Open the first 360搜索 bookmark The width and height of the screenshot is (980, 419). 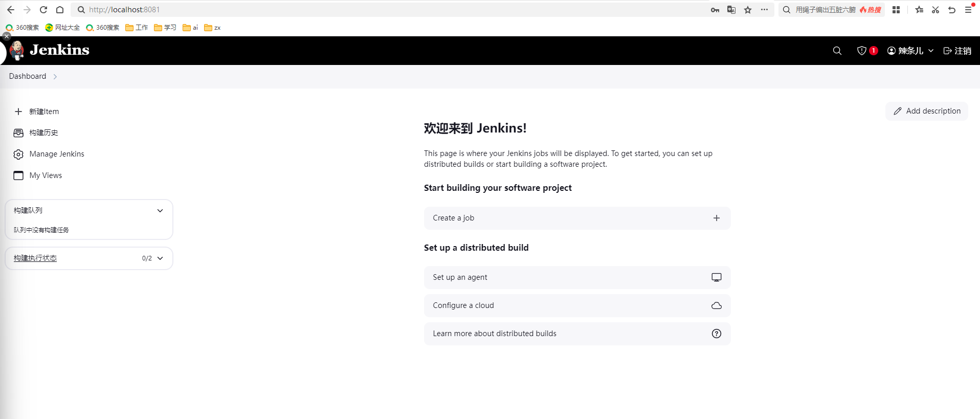pyautogui.click(x=23, y=28)
